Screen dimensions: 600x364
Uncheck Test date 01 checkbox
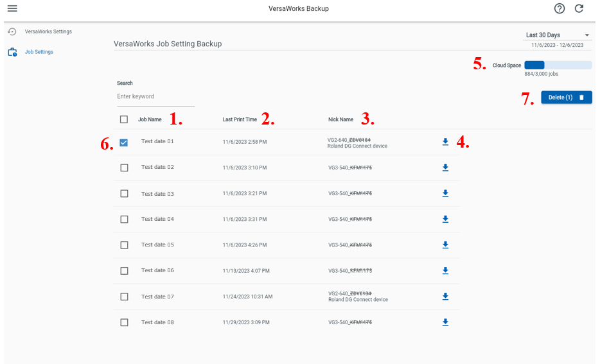[123, 143]
